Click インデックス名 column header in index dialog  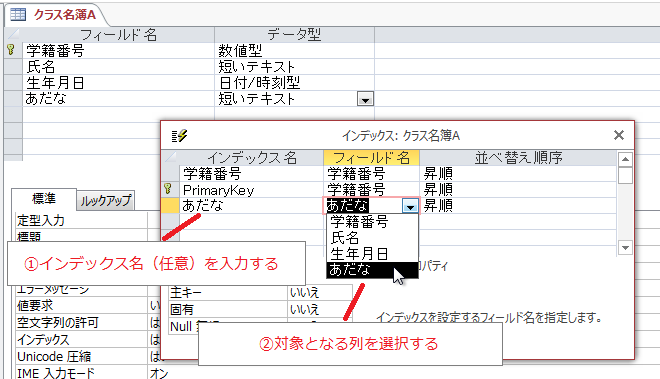pyautogui.click(x=252, y=158)
